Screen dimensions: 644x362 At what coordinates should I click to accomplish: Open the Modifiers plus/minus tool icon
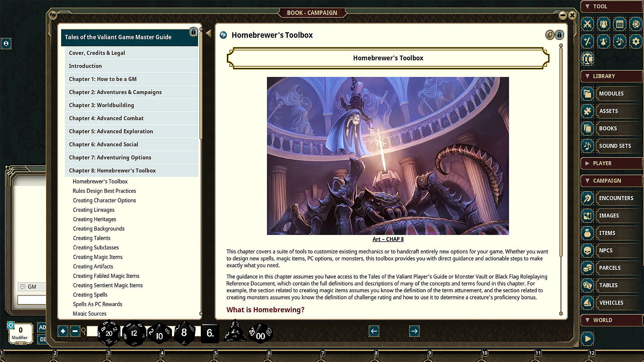click(x=587, y=42)
